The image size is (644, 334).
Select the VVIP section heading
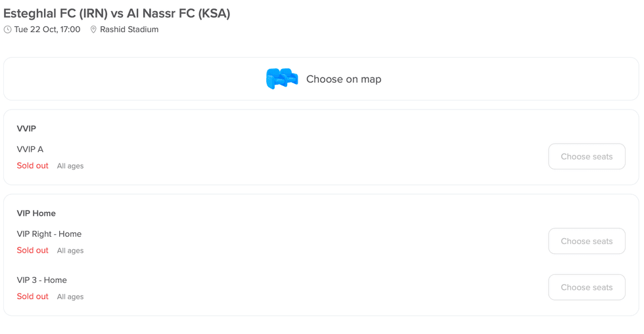point(26,129)
